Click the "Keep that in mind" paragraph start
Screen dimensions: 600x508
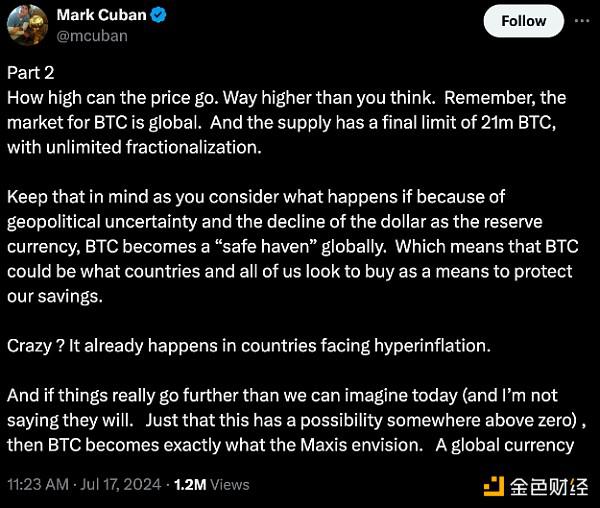[78, 197]
